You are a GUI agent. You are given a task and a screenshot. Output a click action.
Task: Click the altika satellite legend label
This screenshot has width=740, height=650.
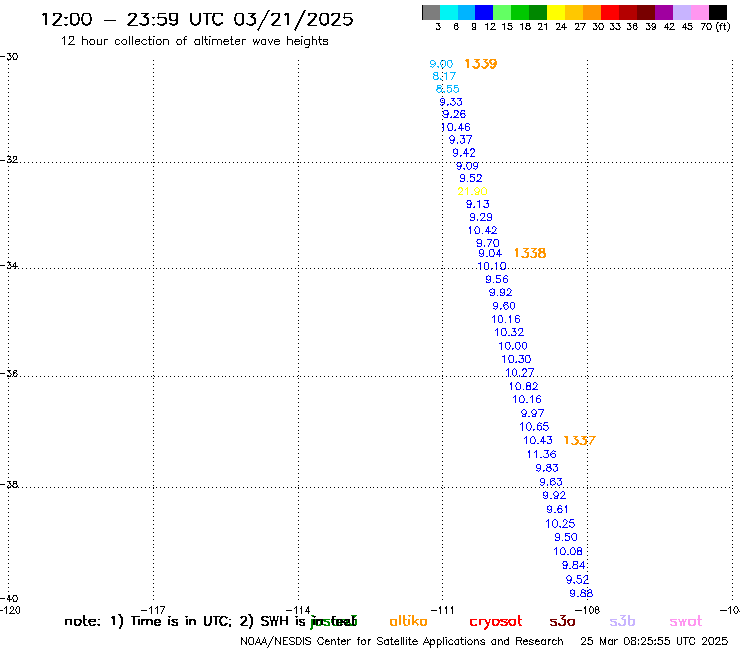(408, 621)
